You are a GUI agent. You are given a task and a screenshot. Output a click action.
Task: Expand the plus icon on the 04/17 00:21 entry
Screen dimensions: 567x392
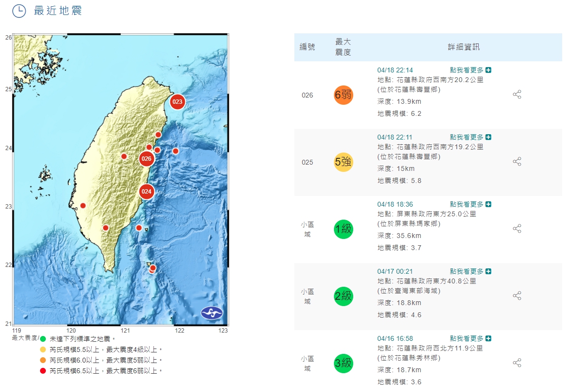(x=488, y=271)
